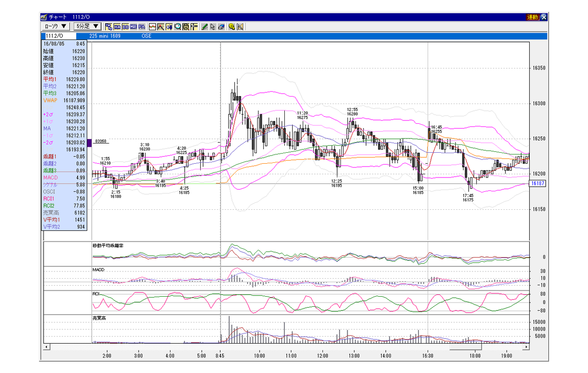Image resolution: width=588 pixels, height=373 pixels.
Task: Click the horizontal scrollbar left arrow
Action: 46,346
